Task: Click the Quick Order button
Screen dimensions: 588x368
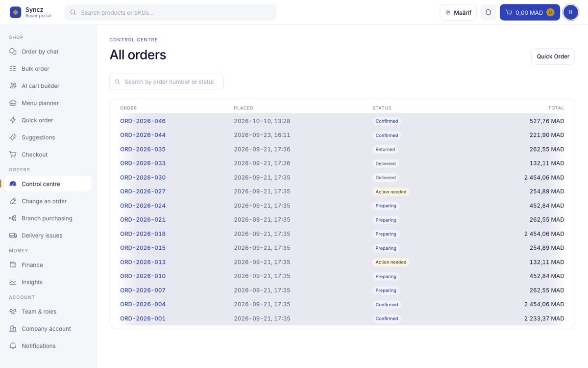Action: [553, 56]
